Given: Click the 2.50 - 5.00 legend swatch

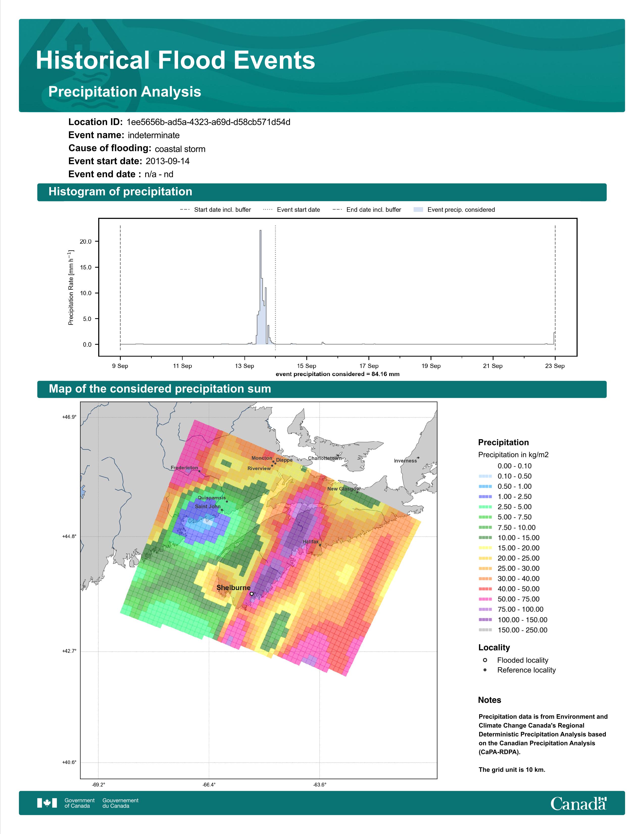Looking at the screenshot, I should coord(485,507).
